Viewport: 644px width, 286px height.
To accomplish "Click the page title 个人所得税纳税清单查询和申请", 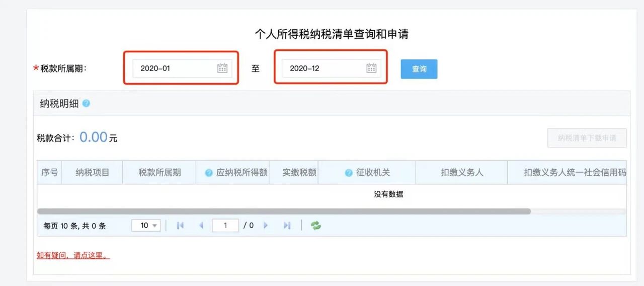I will point(332,34).
